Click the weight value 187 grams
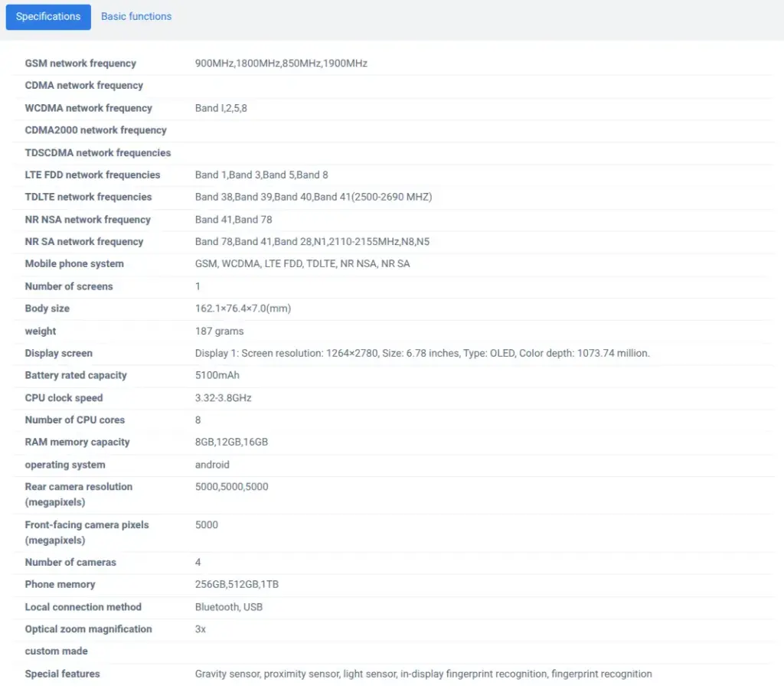 (219, 331)
